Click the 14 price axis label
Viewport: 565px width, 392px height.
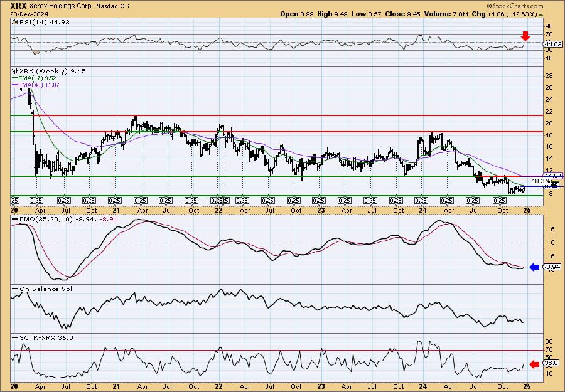coord(549,159)
